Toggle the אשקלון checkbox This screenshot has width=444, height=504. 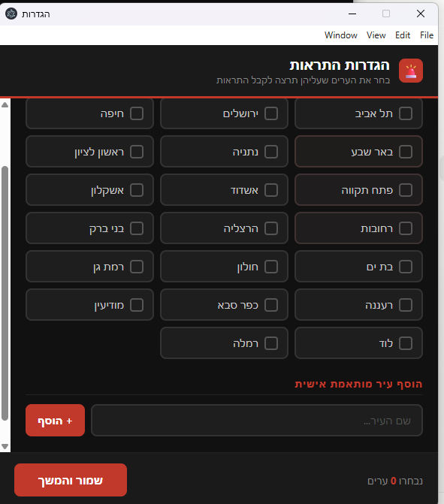coord(137,190)
